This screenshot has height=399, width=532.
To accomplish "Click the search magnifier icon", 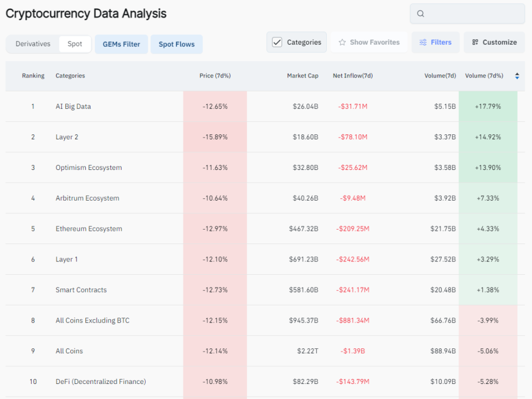I will click(421, 14).
